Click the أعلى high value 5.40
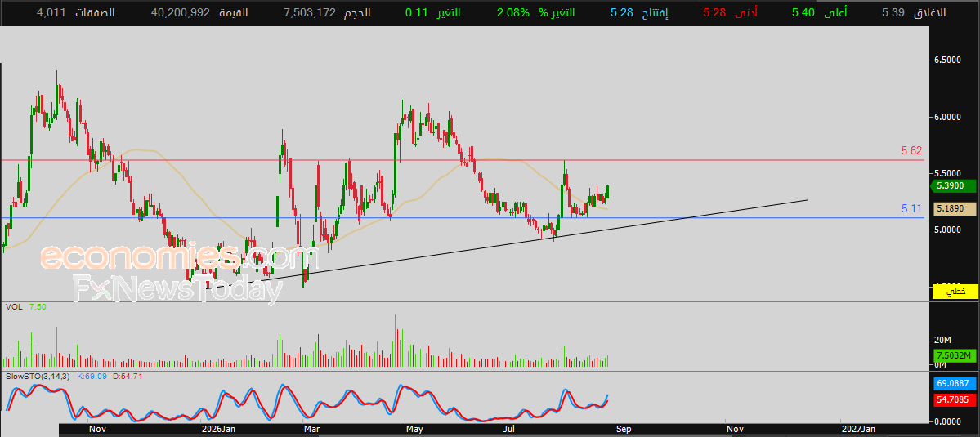Viewport: 980px width, 437px height. [803, 12]
